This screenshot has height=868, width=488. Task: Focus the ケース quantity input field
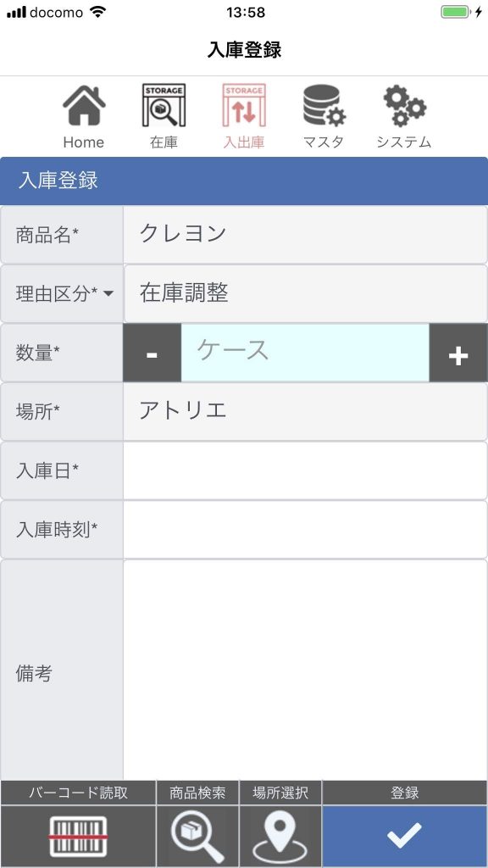305,354
